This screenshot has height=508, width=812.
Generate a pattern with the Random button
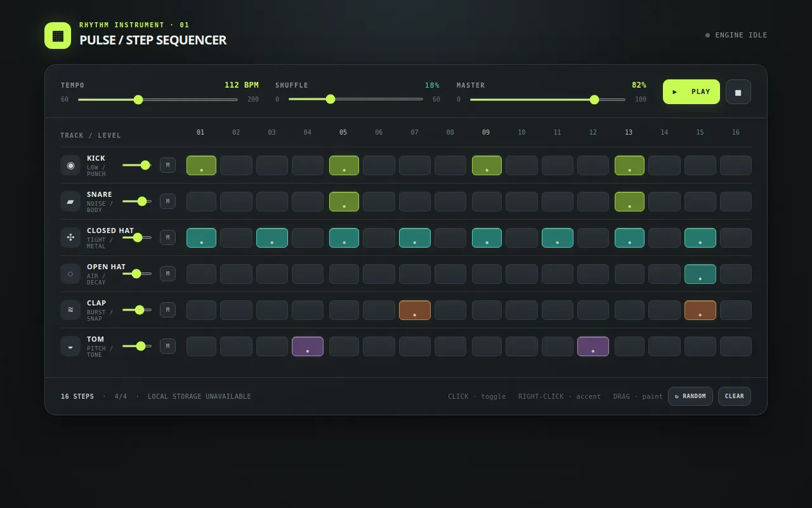pos(690,396)
